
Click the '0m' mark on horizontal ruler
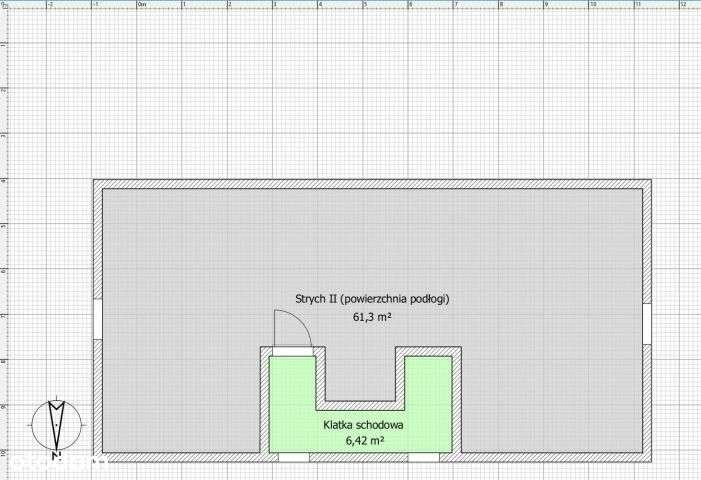coord(142,4)
